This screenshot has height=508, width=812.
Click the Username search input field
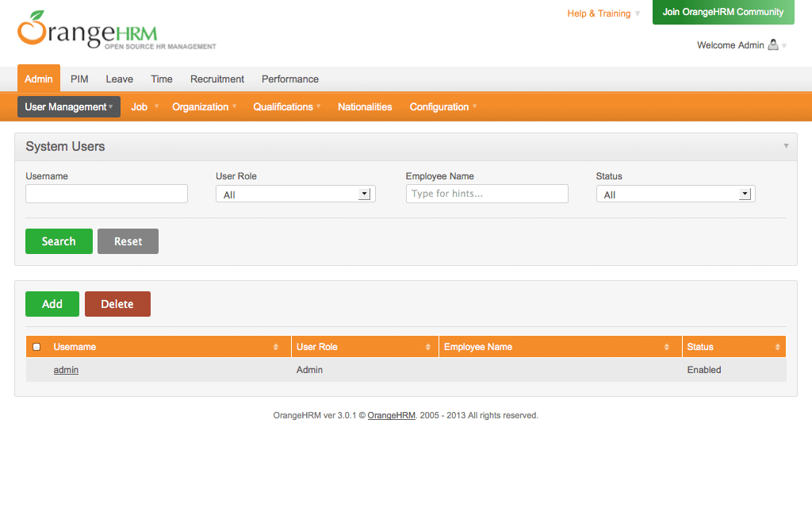click(106, 194)
